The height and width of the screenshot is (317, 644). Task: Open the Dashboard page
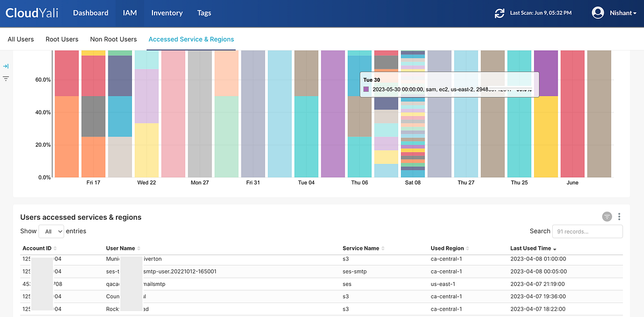click(x=90, y=12)
